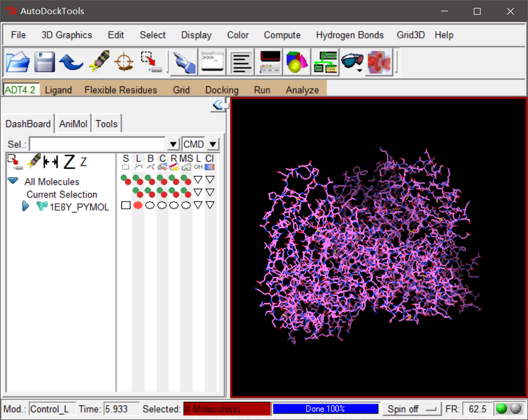Viewport: 528px width, 420px height.
Task: Click the R ribbon column header icon
Action: coord(174,162)
